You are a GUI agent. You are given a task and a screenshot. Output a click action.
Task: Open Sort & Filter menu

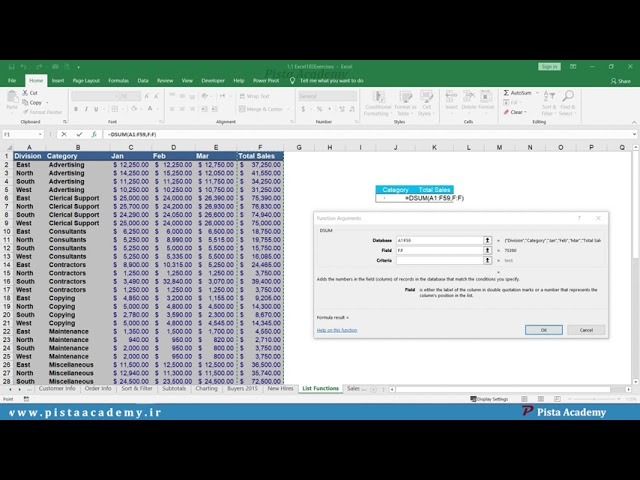(x=549, y=104)
